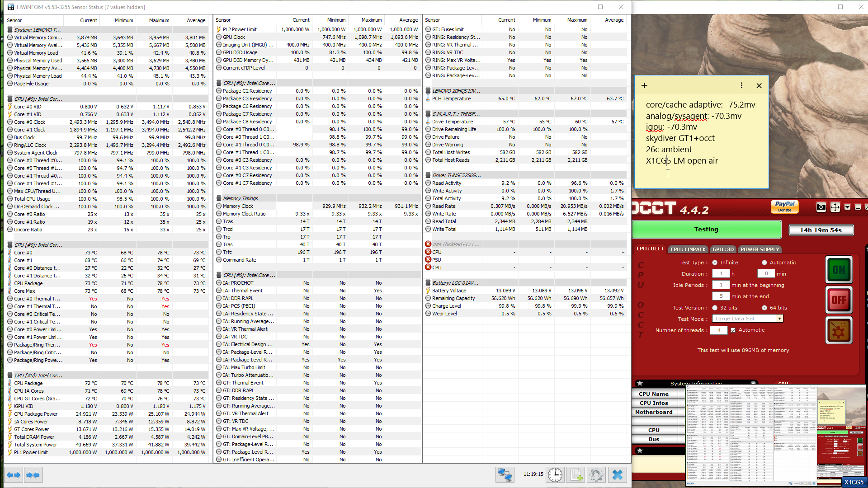Select the CPU:OCCT tab
The width and height of the screenshot is (868, 488).
coord(650,249)
